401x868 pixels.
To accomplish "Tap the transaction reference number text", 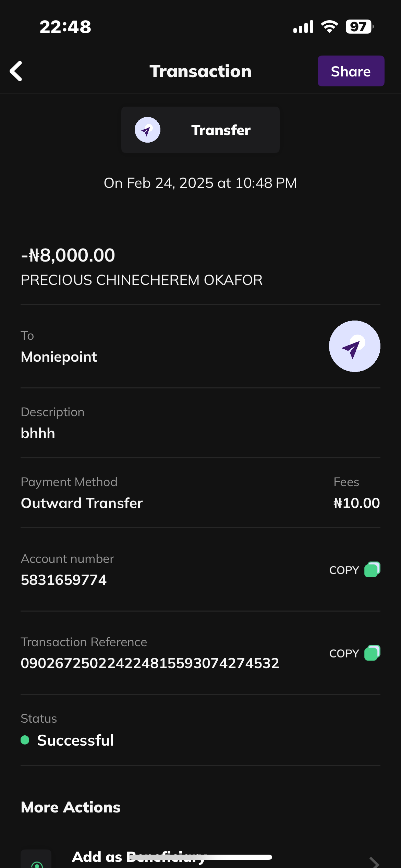I will click(x=150, y=663).
